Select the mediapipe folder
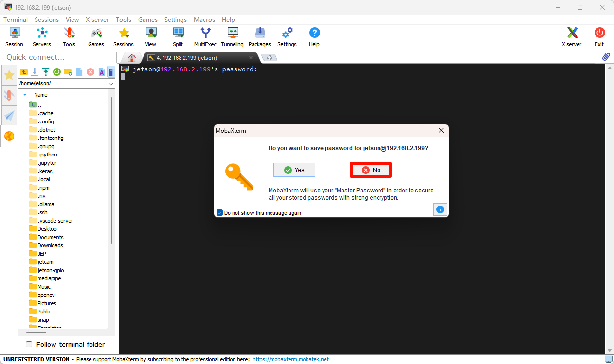614x364 pixels. point(49,278)
